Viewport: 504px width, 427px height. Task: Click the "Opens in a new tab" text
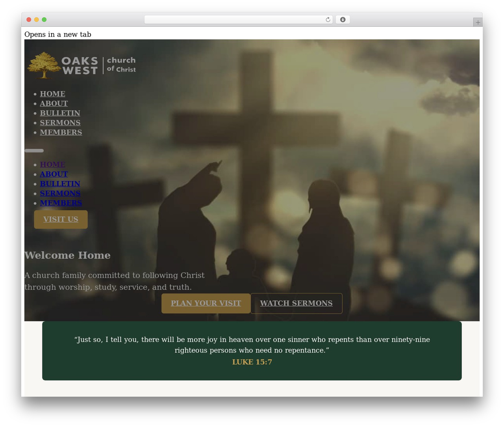coord(58,34)
